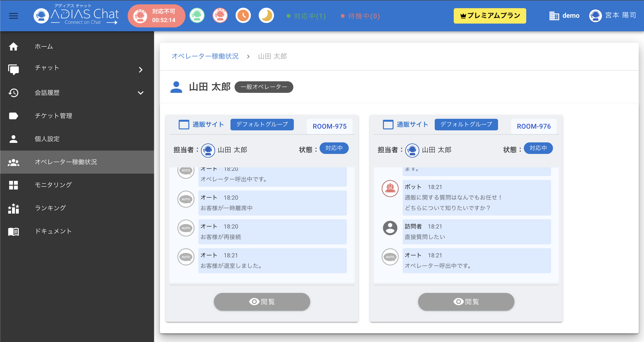This screenshot has height=342, width=644.
Task: Click the red unavailable operator icon
Action: point(220,15)
